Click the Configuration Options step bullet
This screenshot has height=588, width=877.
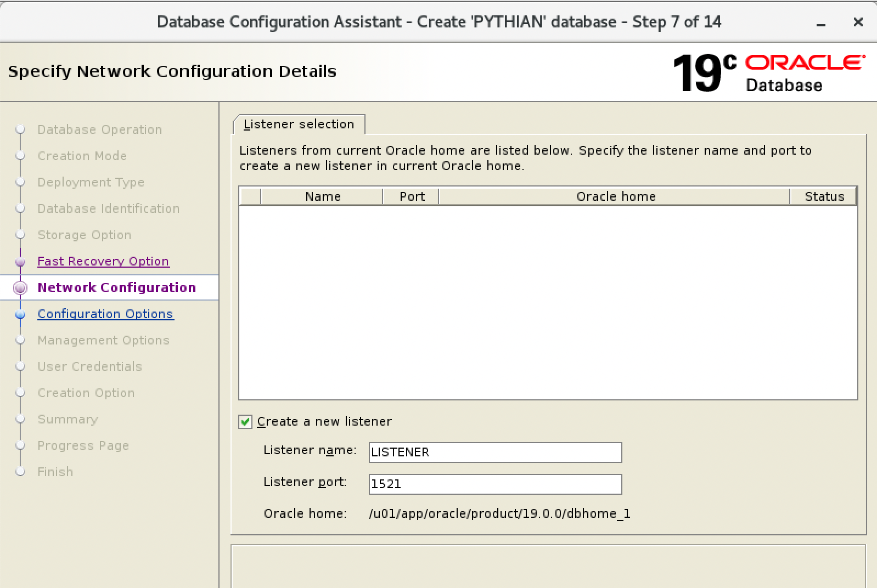20,315
